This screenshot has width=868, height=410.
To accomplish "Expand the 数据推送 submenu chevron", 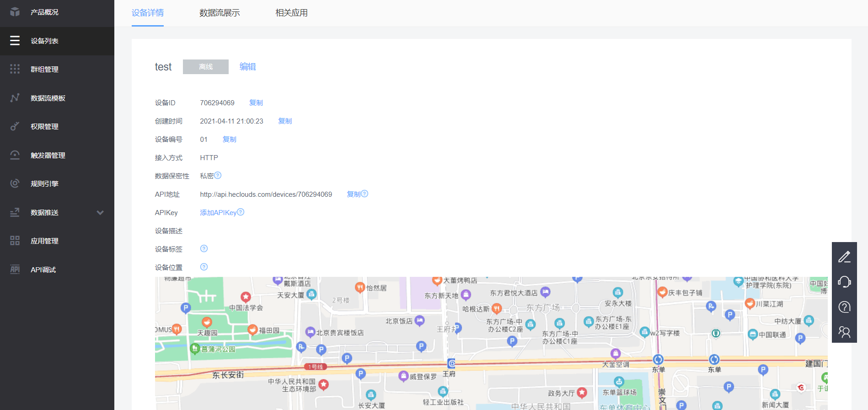I will point(100,212).
